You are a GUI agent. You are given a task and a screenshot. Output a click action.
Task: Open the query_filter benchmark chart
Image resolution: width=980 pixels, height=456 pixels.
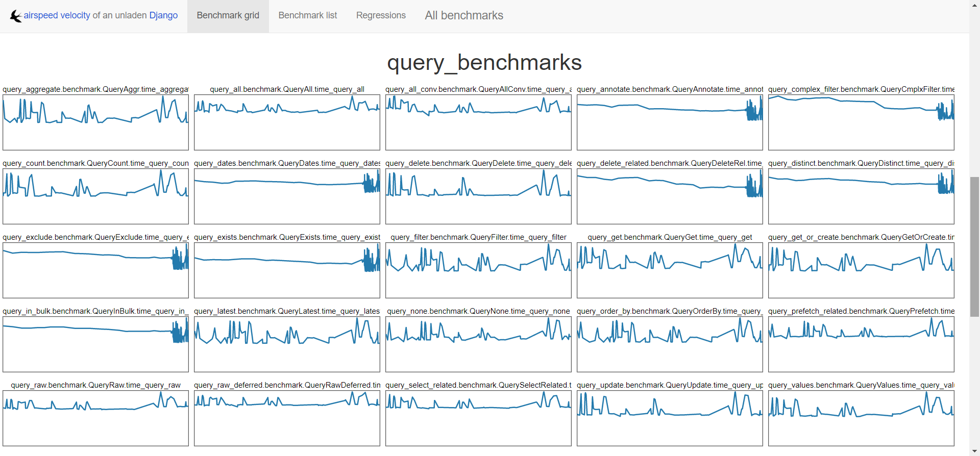pos(478,270)
